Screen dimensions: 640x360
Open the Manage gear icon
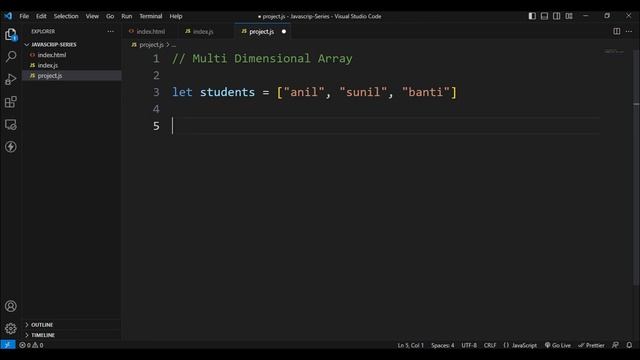click(x=11, y=328)
